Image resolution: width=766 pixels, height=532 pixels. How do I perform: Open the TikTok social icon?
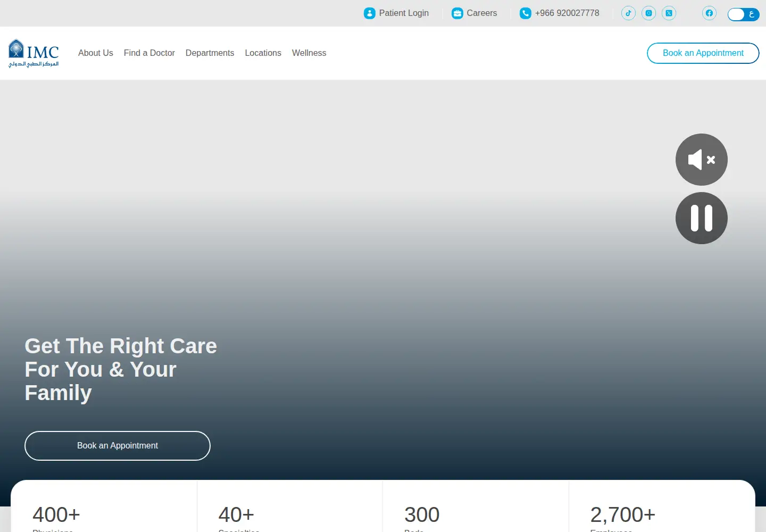(x=628, y=13)
